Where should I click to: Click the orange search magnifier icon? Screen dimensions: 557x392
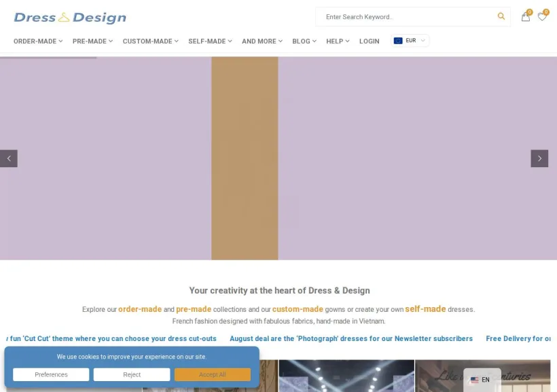tap(501, 16)
